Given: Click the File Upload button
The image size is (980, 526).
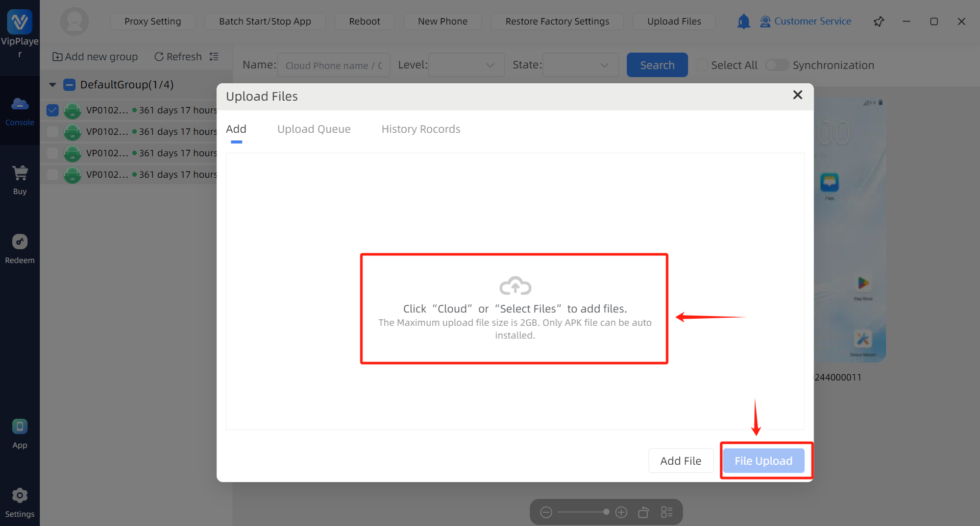Looking at the screenshot, I should click(x=763, y=461).
